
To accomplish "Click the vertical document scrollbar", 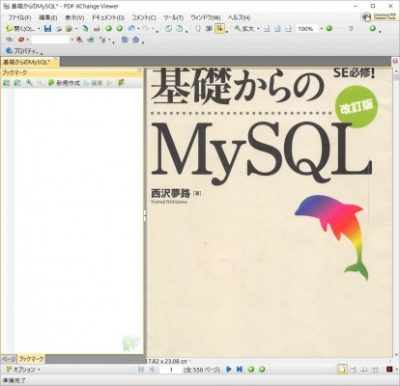I will click(x=396, y=212).
